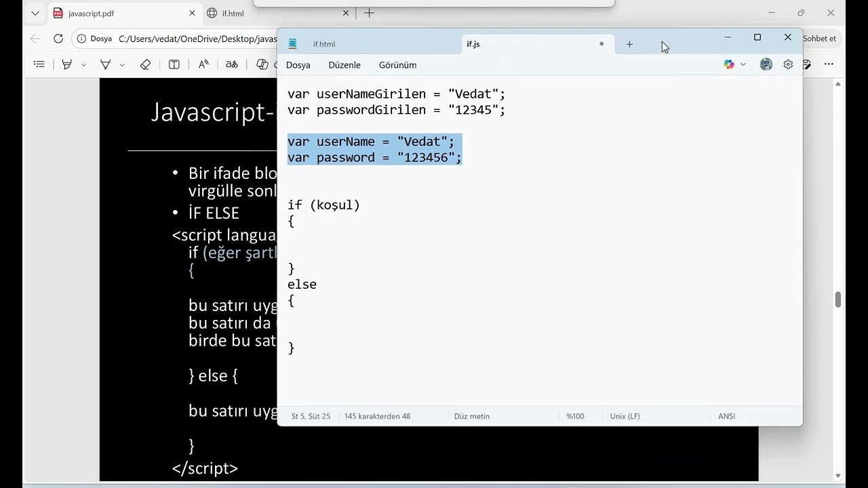Click the Copilot icon in Notepad
Image resolution: width=868 pixels, height=488 pixels.
click(x=729, y=64)
